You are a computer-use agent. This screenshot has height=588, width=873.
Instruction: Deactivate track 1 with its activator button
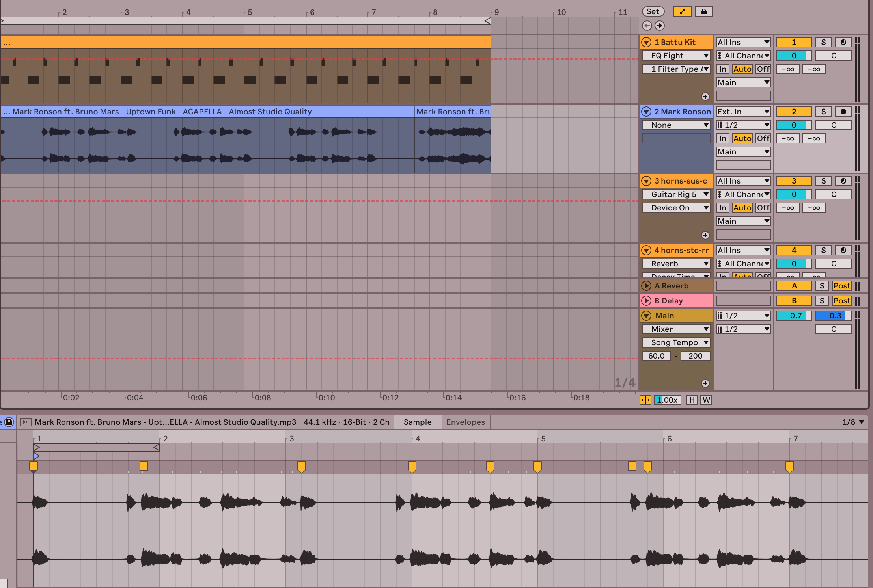click(793, 42)
